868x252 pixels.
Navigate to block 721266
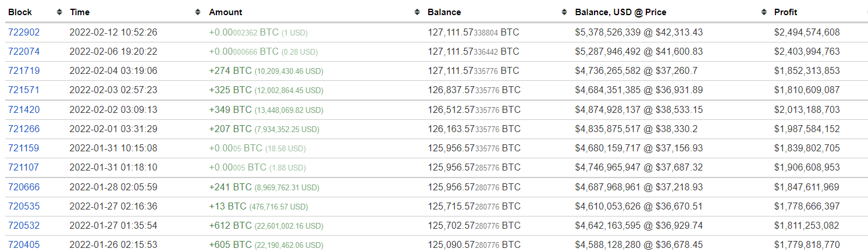[x=24, y=129]
